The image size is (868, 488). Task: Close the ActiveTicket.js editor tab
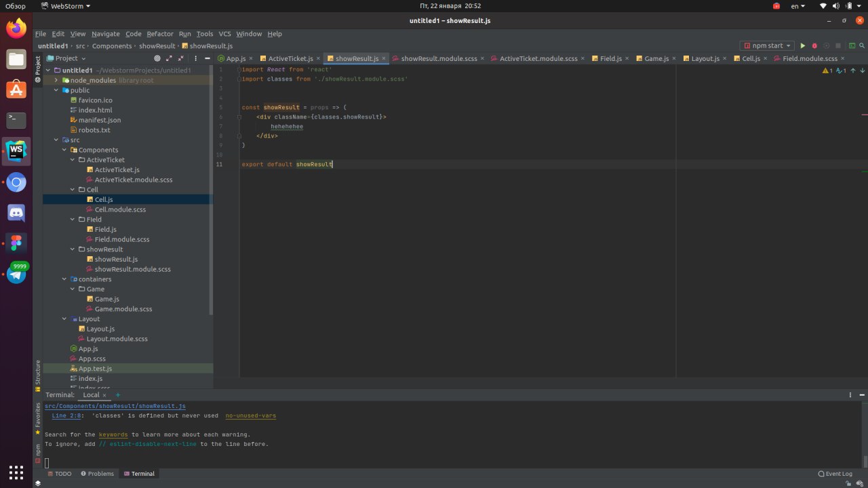click(x=319, y=58)
